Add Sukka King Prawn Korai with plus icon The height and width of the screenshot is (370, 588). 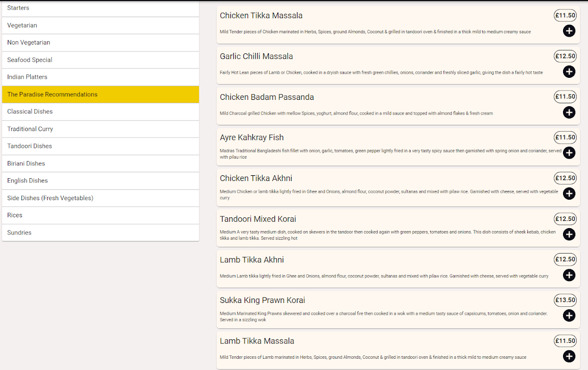tap(569, 316)
